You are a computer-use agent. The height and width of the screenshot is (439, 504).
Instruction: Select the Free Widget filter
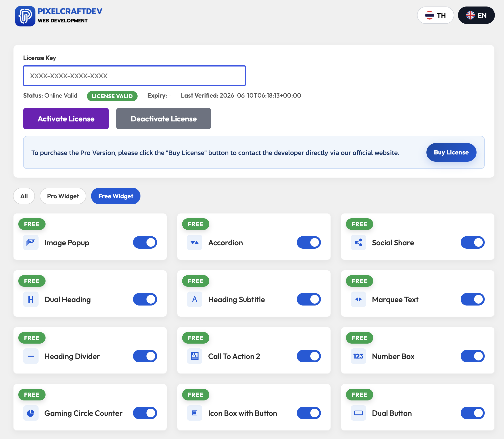click(x=116, y=196)
